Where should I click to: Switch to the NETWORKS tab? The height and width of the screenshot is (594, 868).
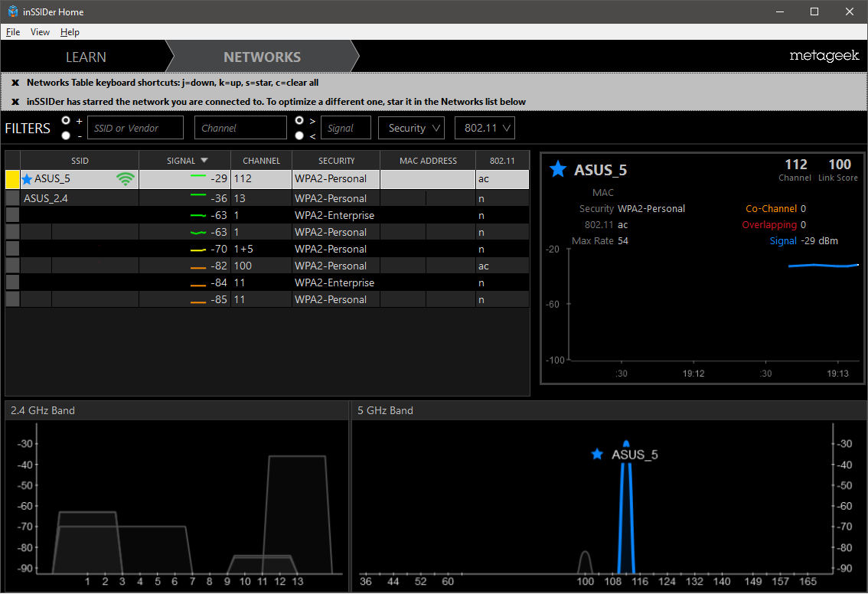click(x=263, y=57)
